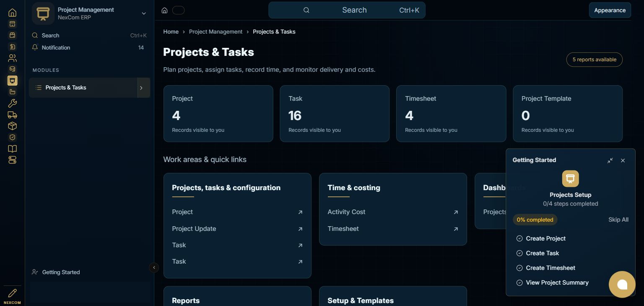Open the 5 reports available badge
Viewport: 644px width, 306px height.
point(595,60)
